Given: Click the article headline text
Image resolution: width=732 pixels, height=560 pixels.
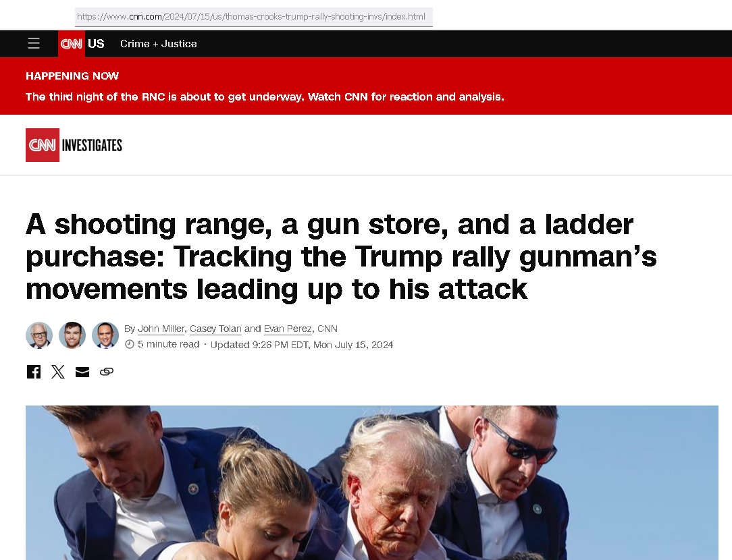Looking at the screenshot, I should click(x=341, y=257).
